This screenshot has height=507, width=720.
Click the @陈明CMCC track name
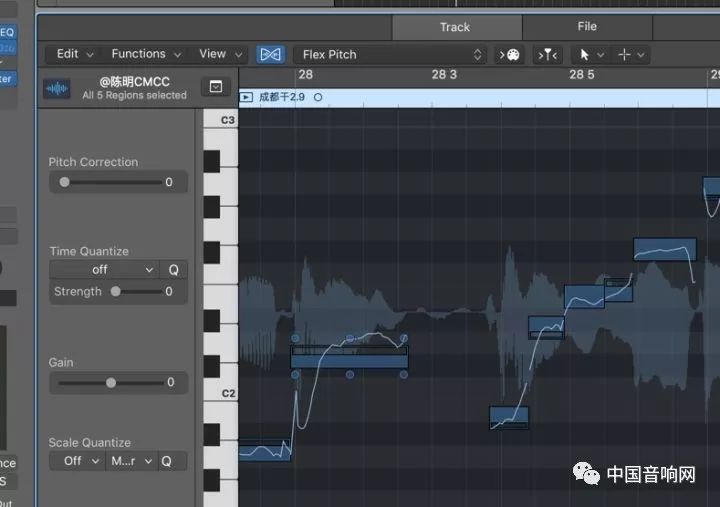pyautogui.click(x=135, y=82)
